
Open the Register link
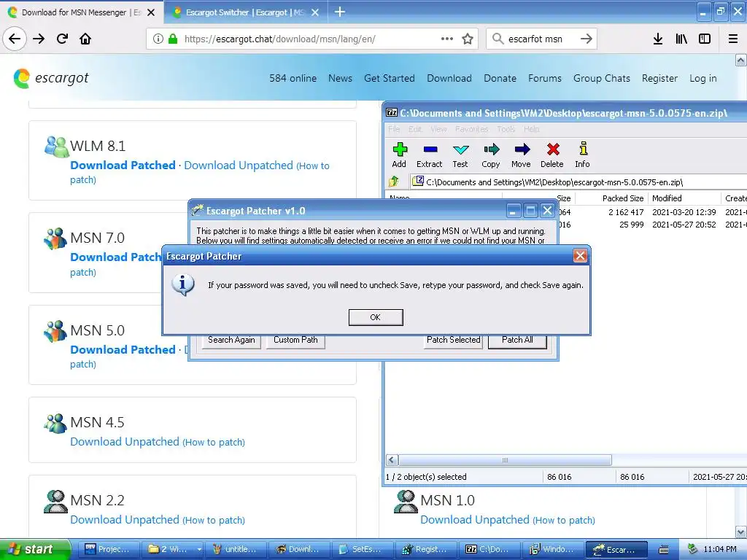click(659, 78)
